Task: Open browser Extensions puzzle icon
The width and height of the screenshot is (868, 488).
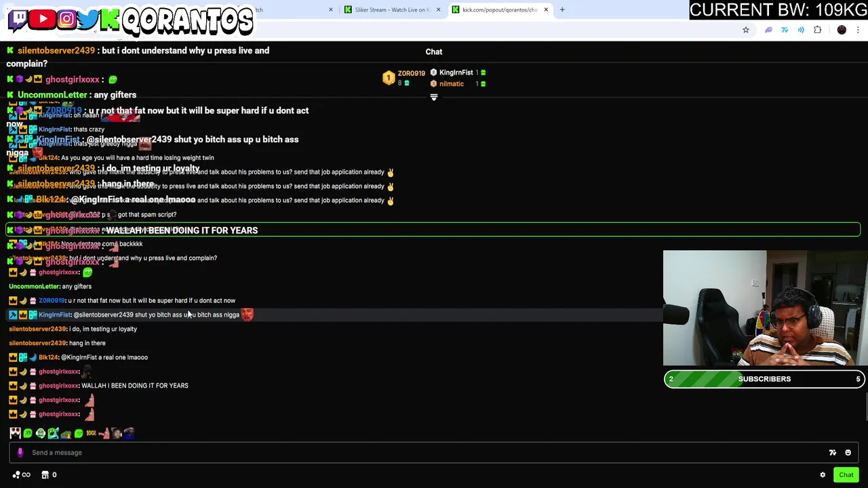Action: (x=817, y=30)
